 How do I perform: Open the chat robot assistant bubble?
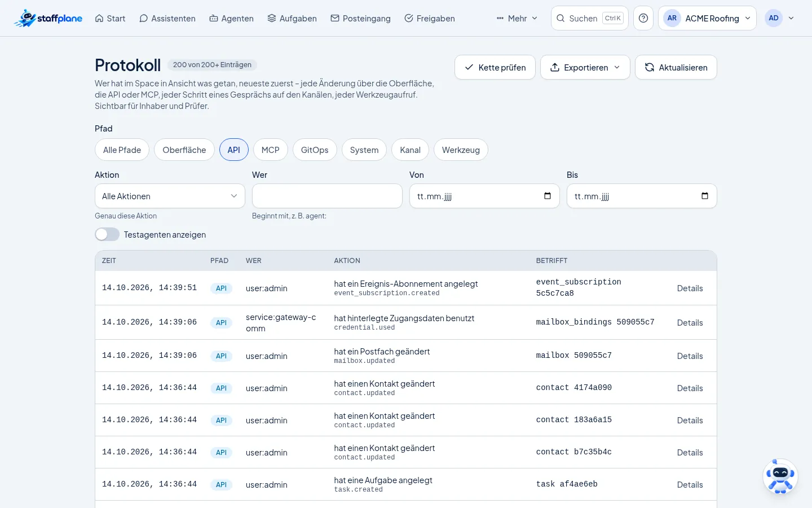780,476
